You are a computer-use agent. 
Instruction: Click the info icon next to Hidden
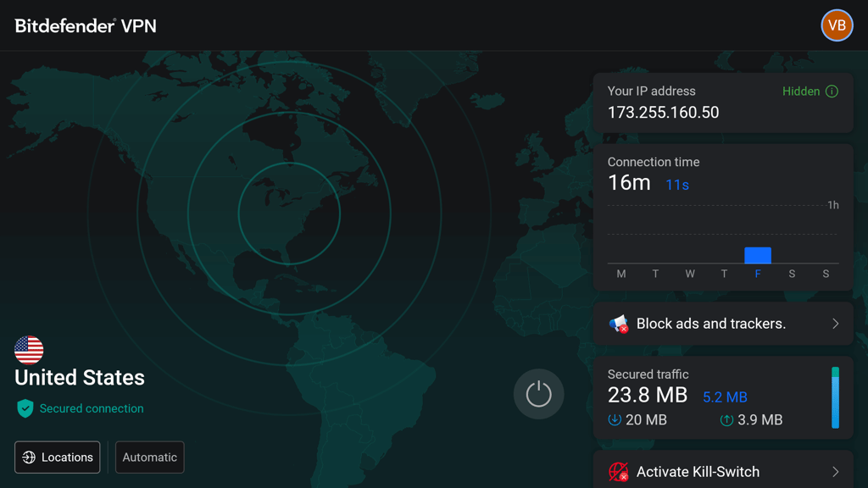pos(832,91)
